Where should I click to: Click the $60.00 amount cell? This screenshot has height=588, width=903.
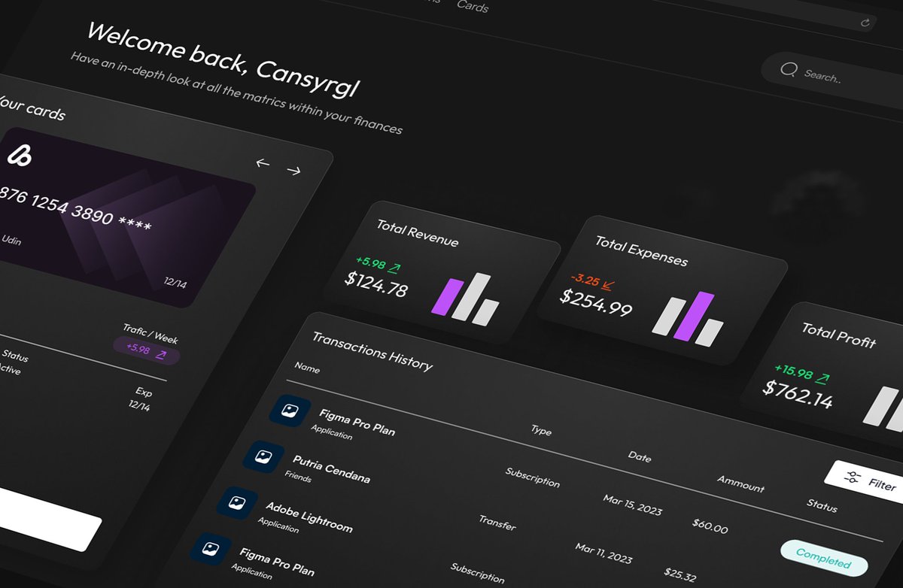click(x=710, y=525)
